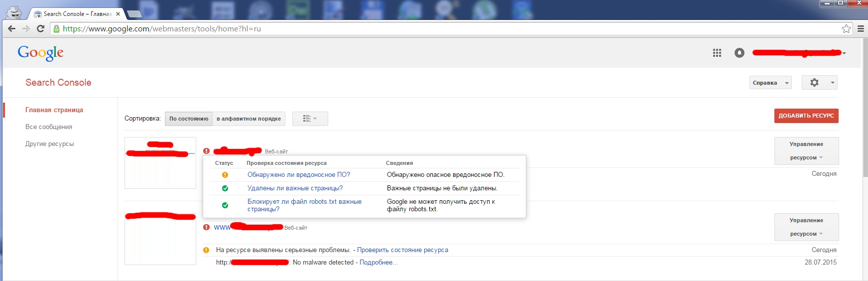Click the browser forward arrow
868x281 pixels.
pos(26,29)
